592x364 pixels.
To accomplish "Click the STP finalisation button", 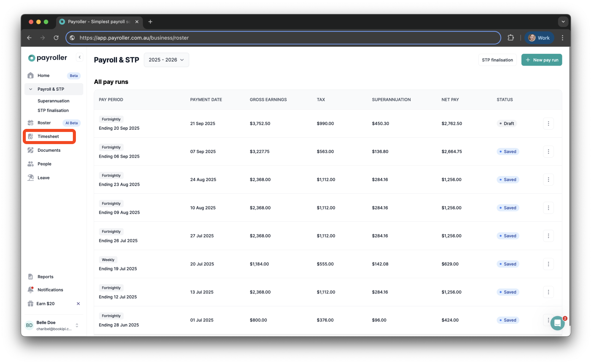I will tap(497, 60).
